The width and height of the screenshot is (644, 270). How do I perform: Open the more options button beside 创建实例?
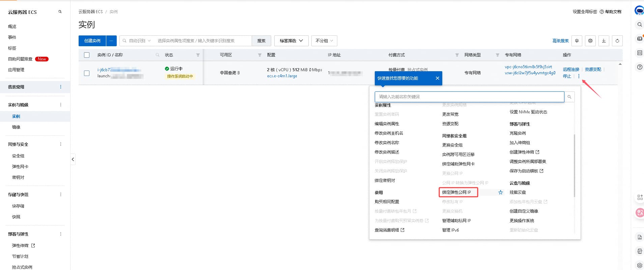111,41
